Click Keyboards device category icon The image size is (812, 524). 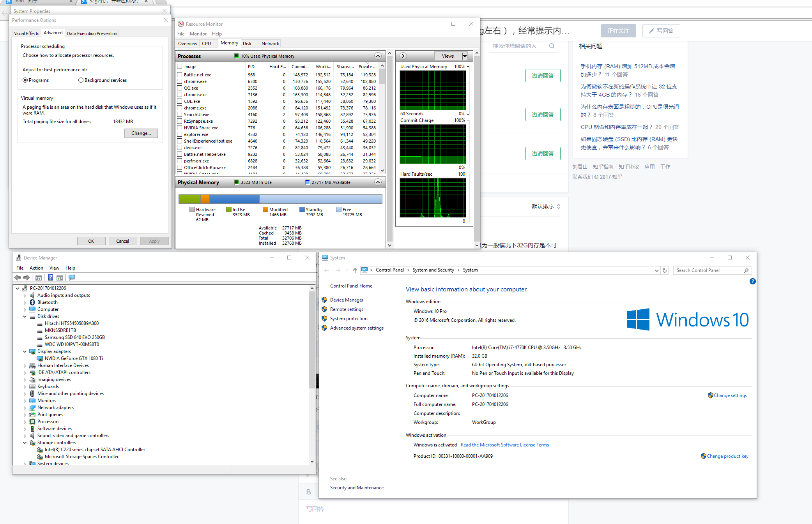tap(32, 386)
